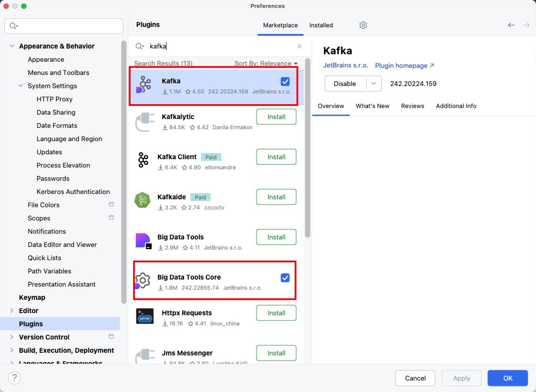Image resolution: width=536 pixels, height=392 pixels.
Task: Click the Kafkalytic plug icon
Action: click(x=145, y=121)
